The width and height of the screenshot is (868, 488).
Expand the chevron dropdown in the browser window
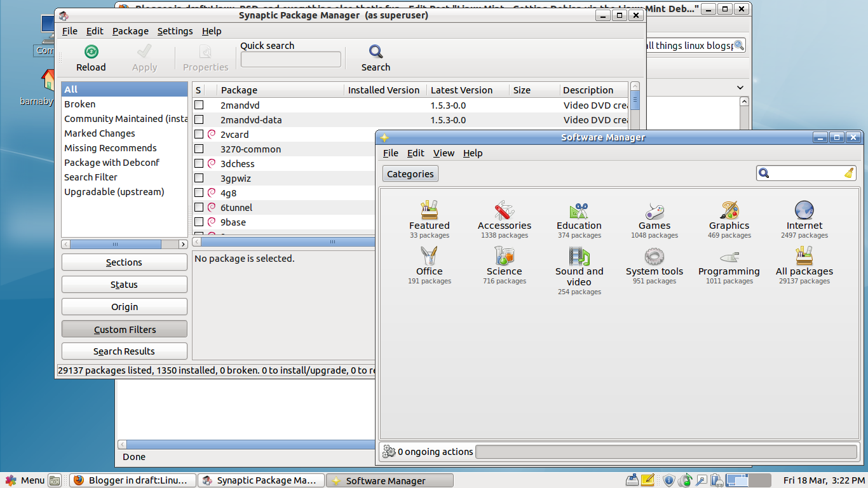740,88
